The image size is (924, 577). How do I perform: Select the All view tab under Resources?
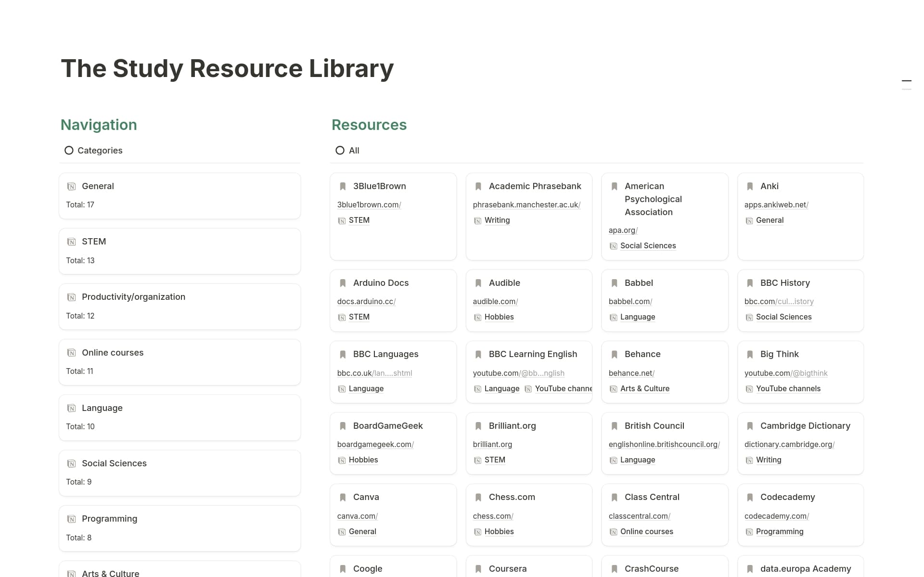(x=347, y=151)
